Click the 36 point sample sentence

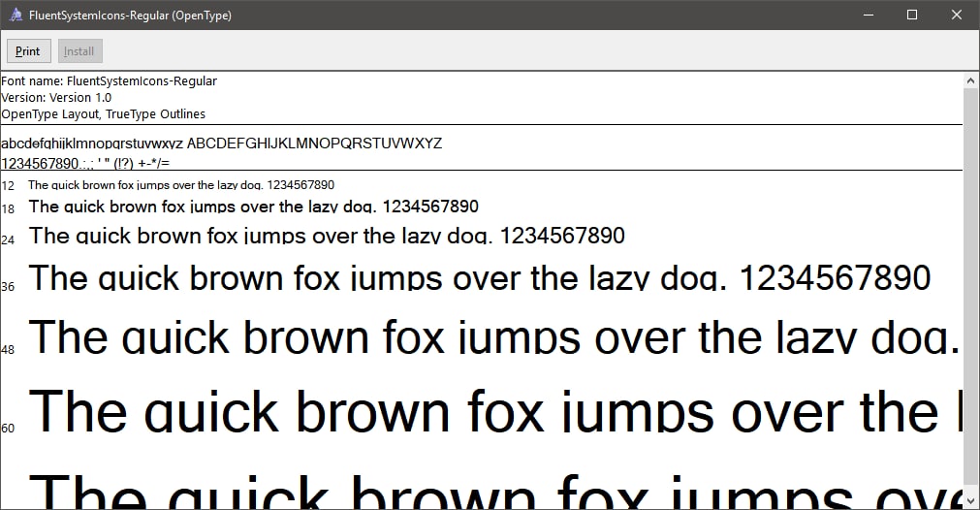pos(480,277)
